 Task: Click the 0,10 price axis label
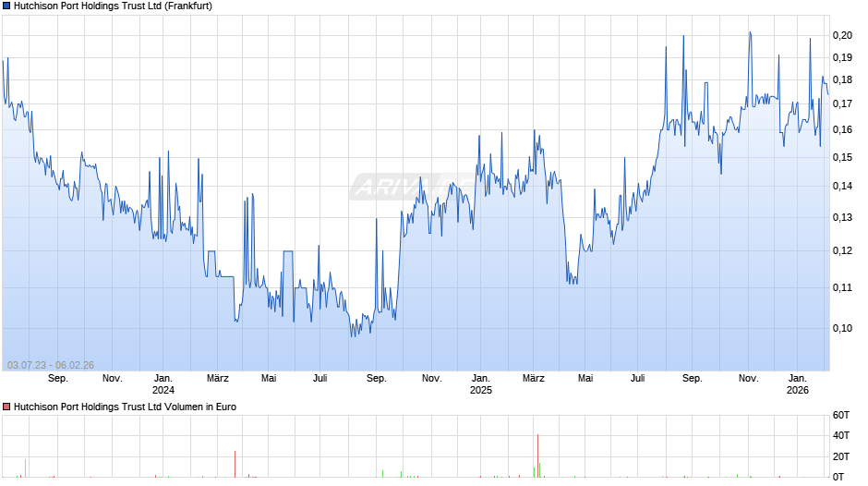[842, 328]
